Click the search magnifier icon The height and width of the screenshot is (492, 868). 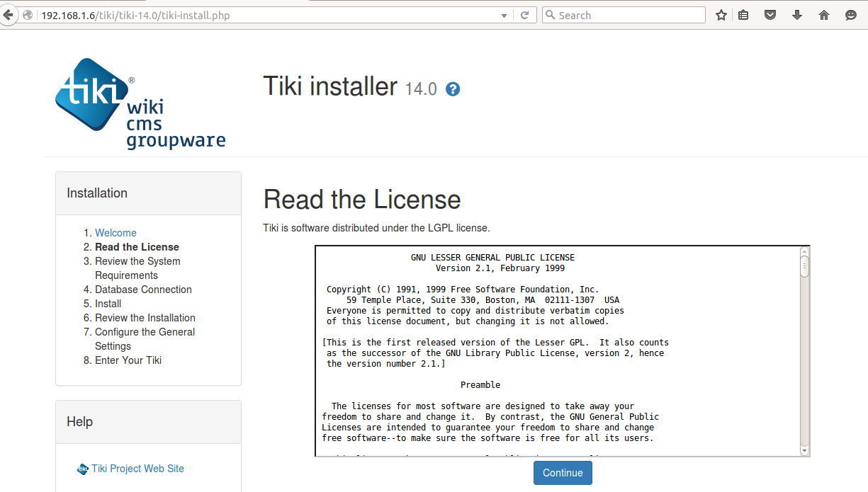550,16
